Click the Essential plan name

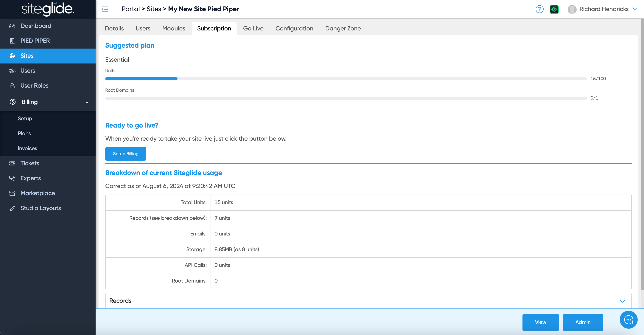pos(117,60)
